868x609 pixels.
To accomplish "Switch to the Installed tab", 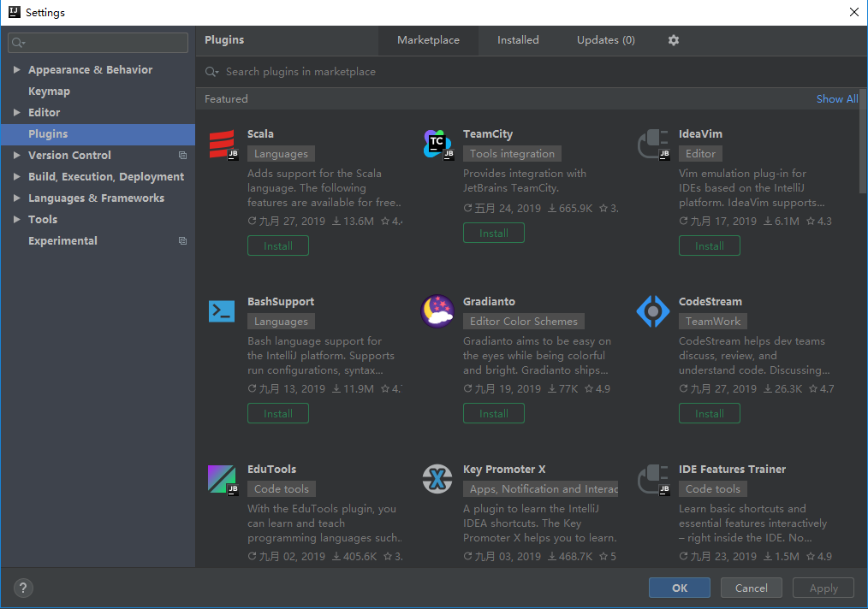I will point(518,40).
